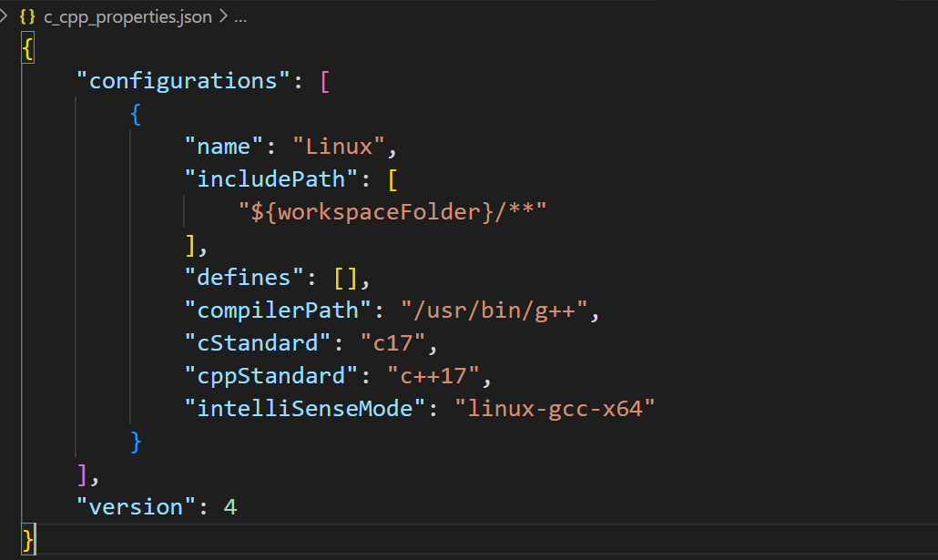The width and height of the screenshot is (938, 560).
Task: Click the "name" key
Action: click(x=224, y=147)
